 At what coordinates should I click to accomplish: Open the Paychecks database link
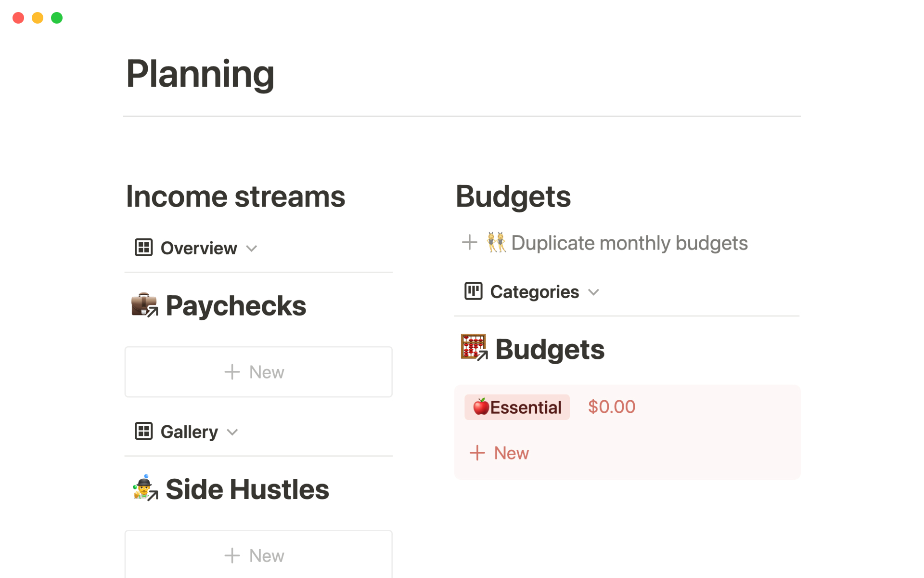point(236,306)
